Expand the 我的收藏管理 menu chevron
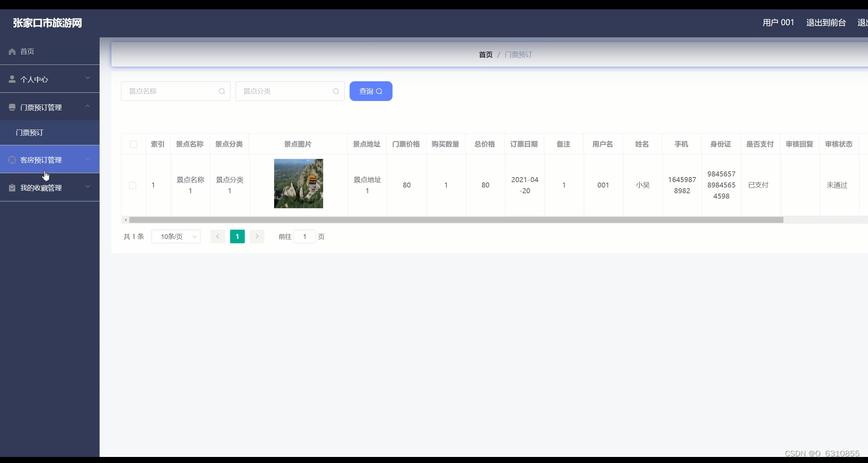Screen dimensions: 868x463 pos(87,188)
